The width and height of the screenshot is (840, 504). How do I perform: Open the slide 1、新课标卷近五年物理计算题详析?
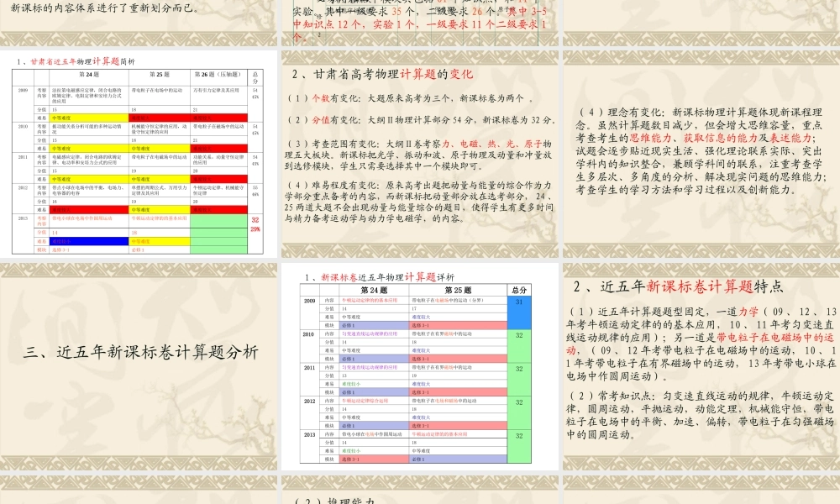420,367
